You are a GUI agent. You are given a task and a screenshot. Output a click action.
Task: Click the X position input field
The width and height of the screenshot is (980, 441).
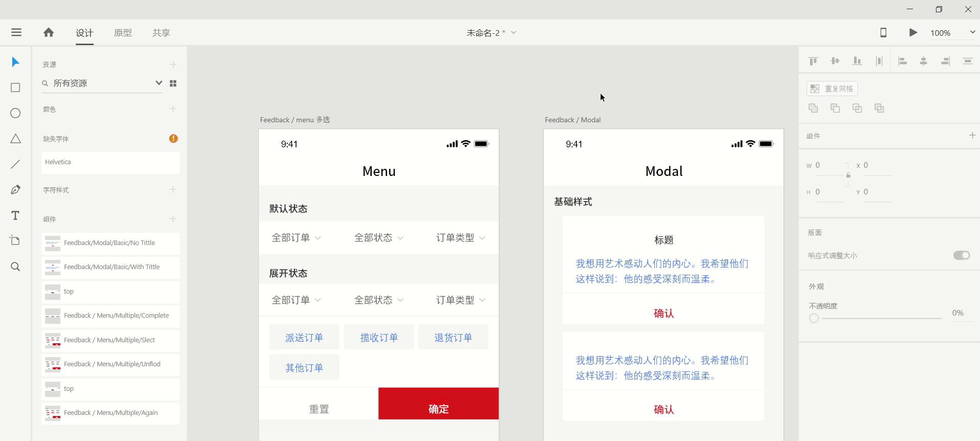(877, 166)
